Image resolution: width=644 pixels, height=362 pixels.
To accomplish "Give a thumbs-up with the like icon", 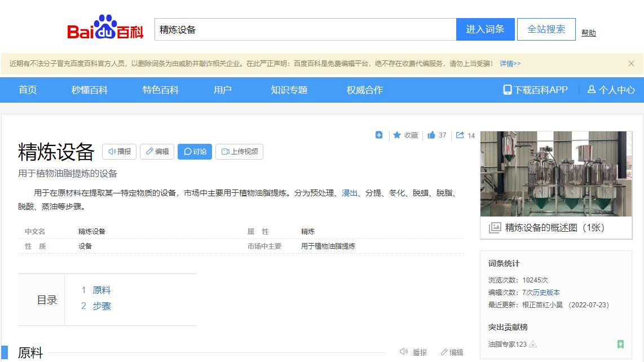I will (x=430, y=135).
